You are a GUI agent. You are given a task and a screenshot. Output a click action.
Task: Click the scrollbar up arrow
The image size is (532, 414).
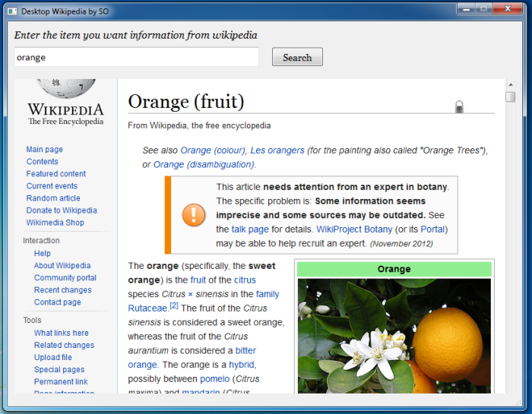(511, 85)
